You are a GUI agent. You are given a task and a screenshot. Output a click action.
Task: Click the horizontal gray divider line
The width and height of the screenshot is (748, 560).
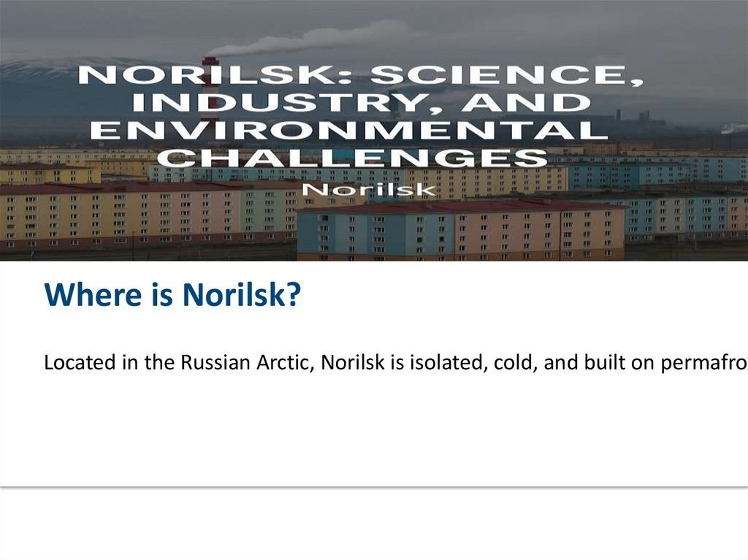(x=374, y=486)
